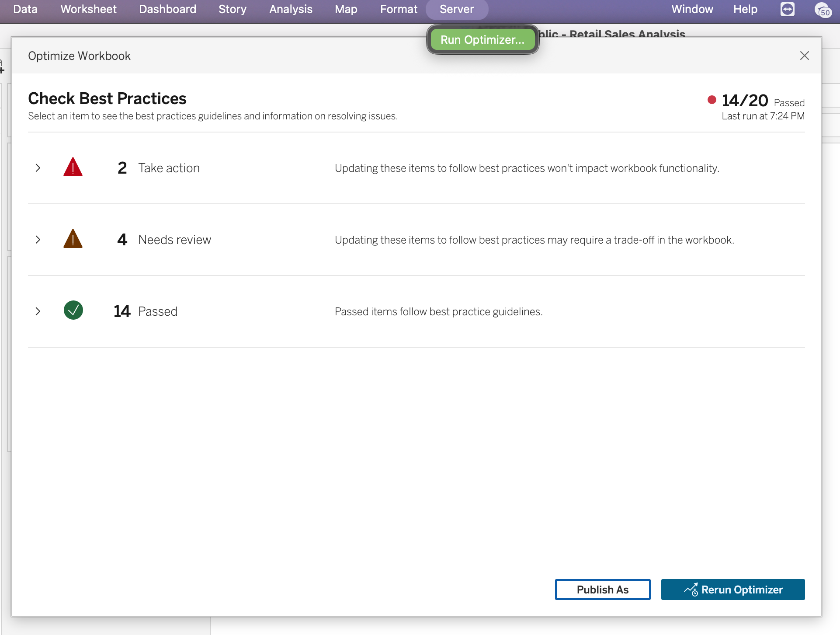The height and width of the screenshot is (635, 840).
Task: Expand the Needs review section
Action: (x=38, y=240)
